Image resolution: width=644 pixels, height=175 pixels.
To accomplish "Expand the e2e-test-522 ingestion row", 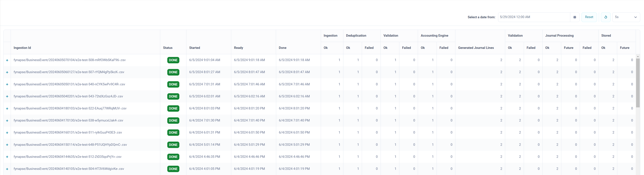I will (x=7, y=109).
